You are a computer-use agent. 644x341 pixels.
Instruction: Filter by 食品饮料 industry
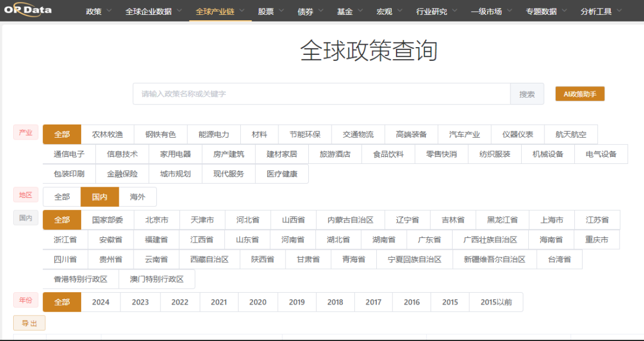(x=389, y=154)
